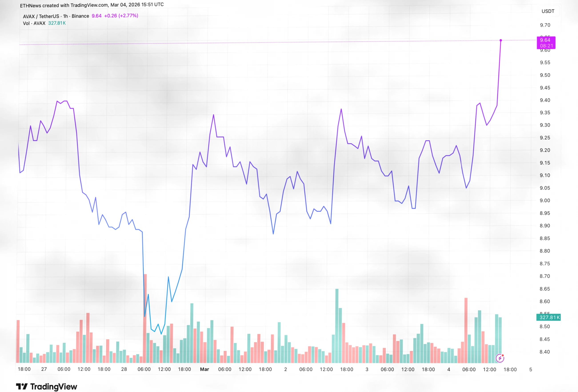Click the 1h interval label in the header
The width and height of the screenshot is (578, 392).
tap(65, 16)
